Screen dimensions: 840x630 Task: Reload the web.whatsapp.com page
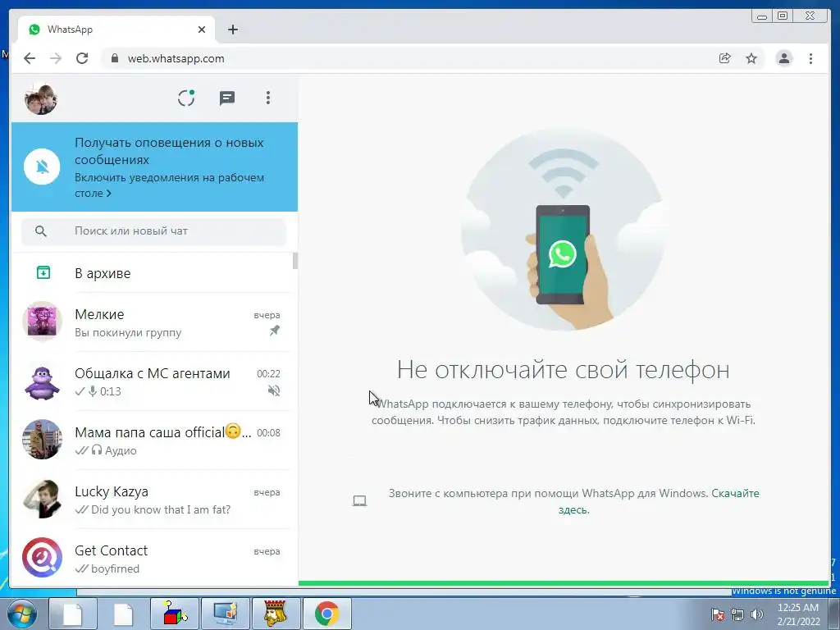[82, 58]
